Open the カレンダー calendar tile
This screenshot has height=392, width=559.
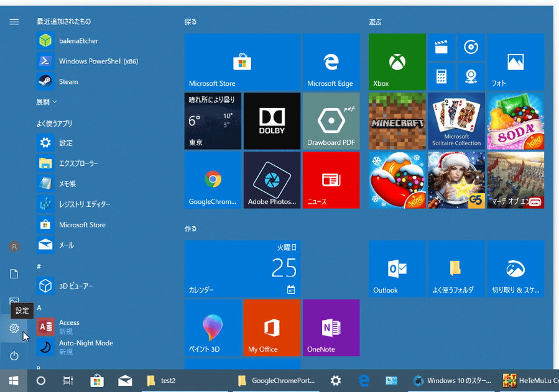point(243,269)
